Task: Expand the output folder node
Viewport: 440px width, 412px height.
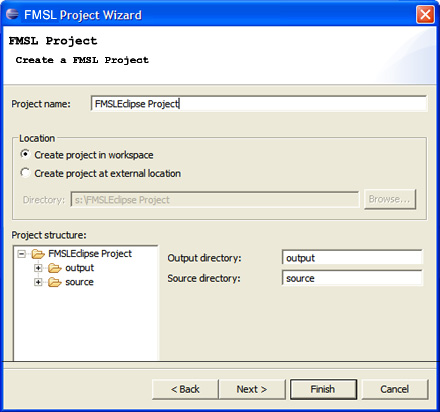Action: [x=38, y=268]
